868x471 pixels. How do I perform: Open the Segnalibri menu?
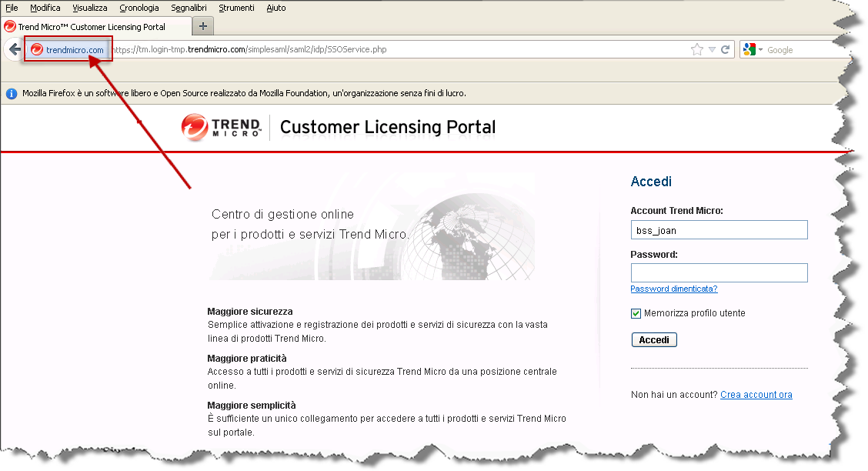click(189, 8)
